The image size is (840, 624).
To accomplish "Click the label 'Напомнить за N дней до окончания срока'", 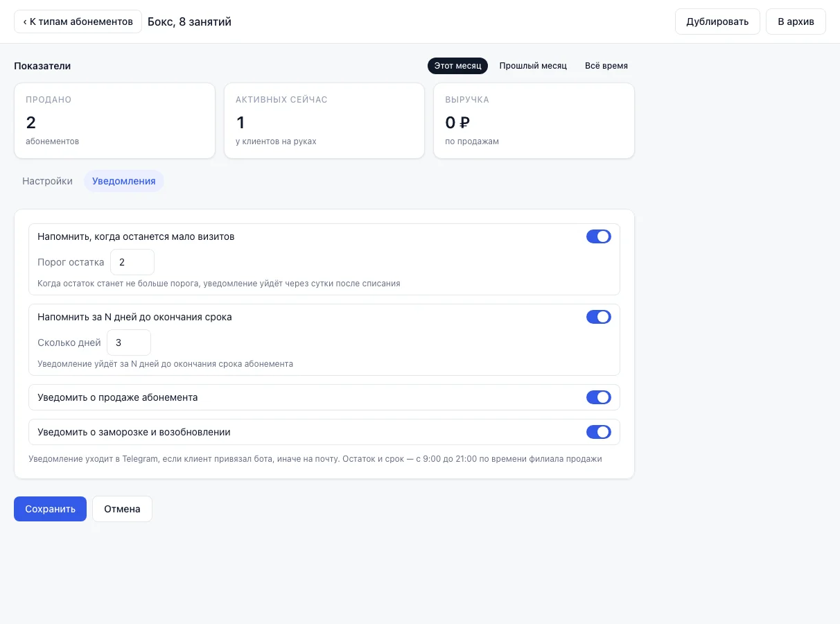I will (134, 317).
